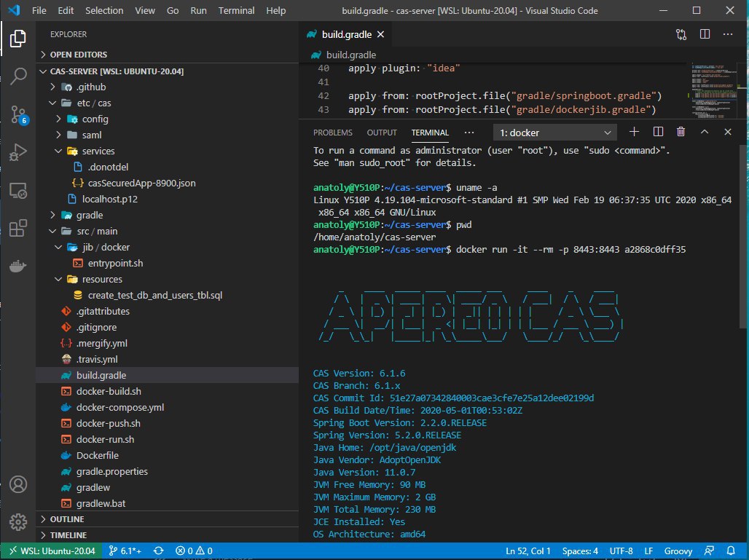Open create_test_db_and_users_tbl.sql file
The width and height of the screenshot is (749, 560).
[x=167, y=295]
